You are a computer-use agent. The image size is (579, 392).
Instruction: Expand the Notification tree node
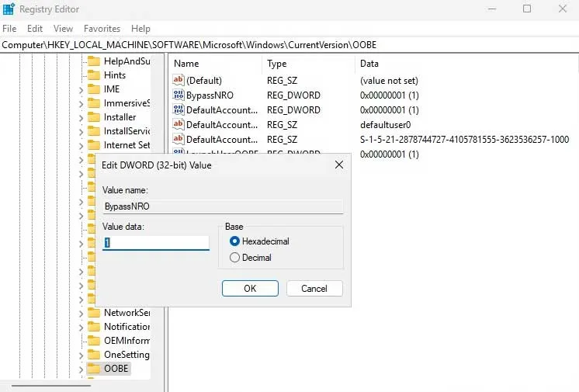click(x=81, y=328)
